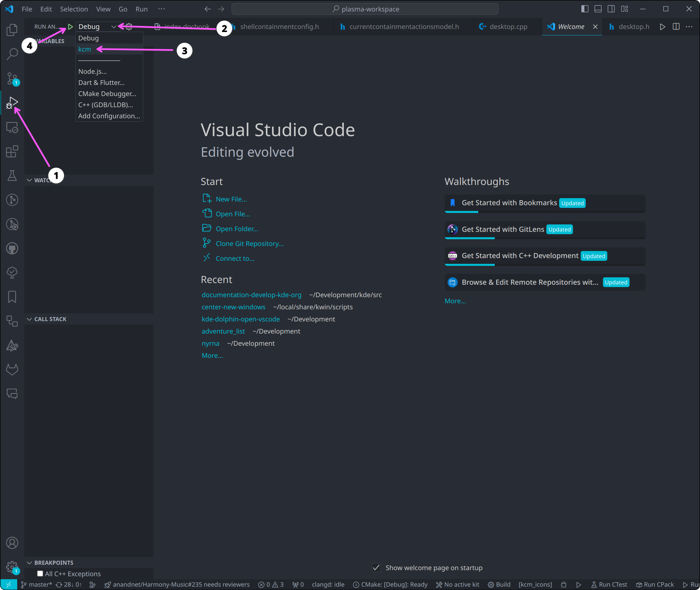Start debugging with green play button
This screenshot has height=590, width=700.
[70, 27]
